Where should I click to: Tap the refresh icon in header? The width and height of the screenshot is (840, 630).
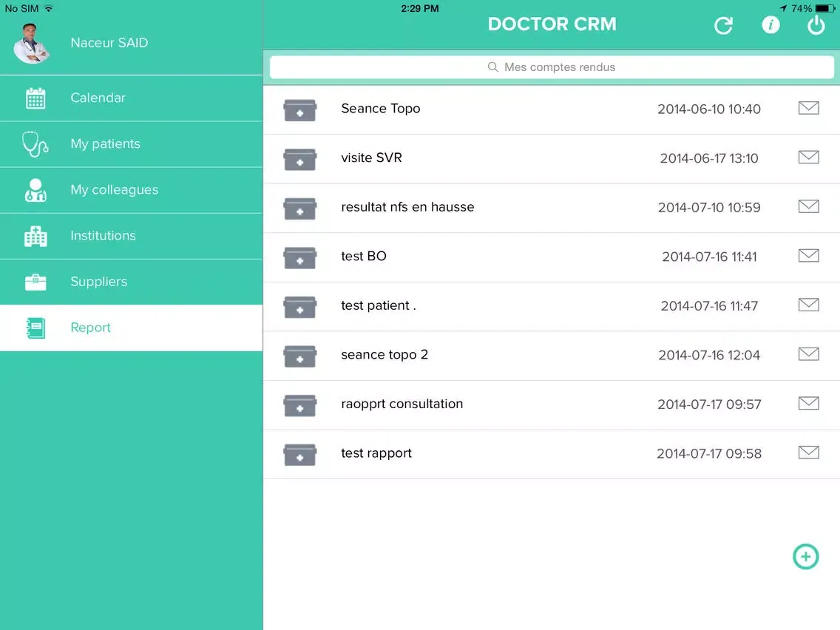pyautogui.click(x=723, y=25)
